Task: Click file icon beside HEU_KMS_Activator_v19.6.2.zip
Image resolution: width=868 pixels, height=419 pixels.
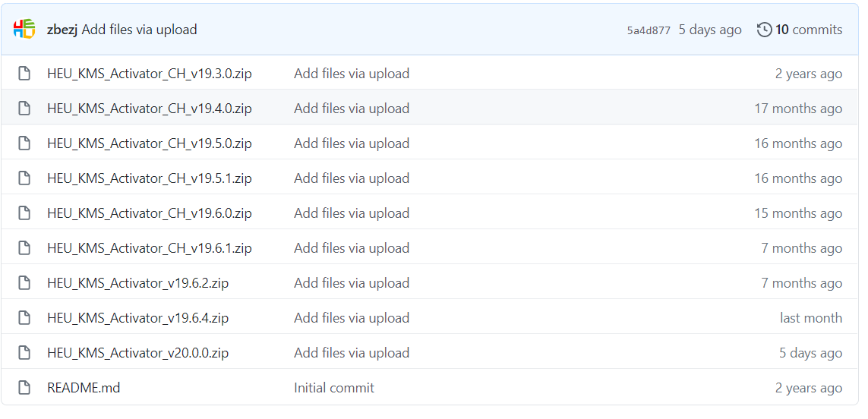Action: 24,283
